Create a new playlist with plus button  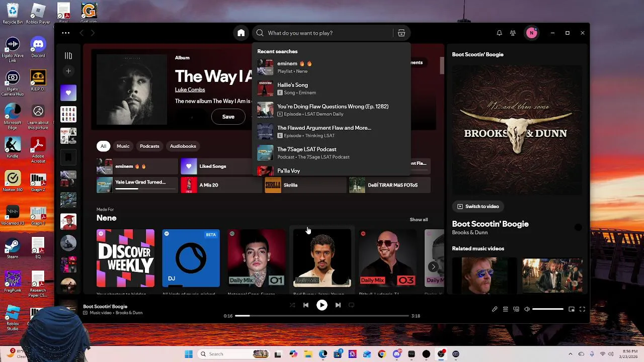click(x=68, y=71)
